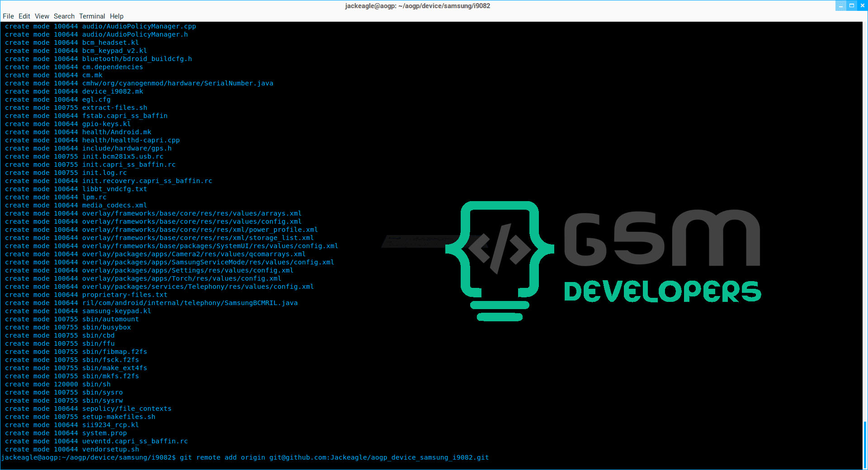Screen dimensions: 868x470
Task: Click the line sbin/automount
Action: pos(72,320)
